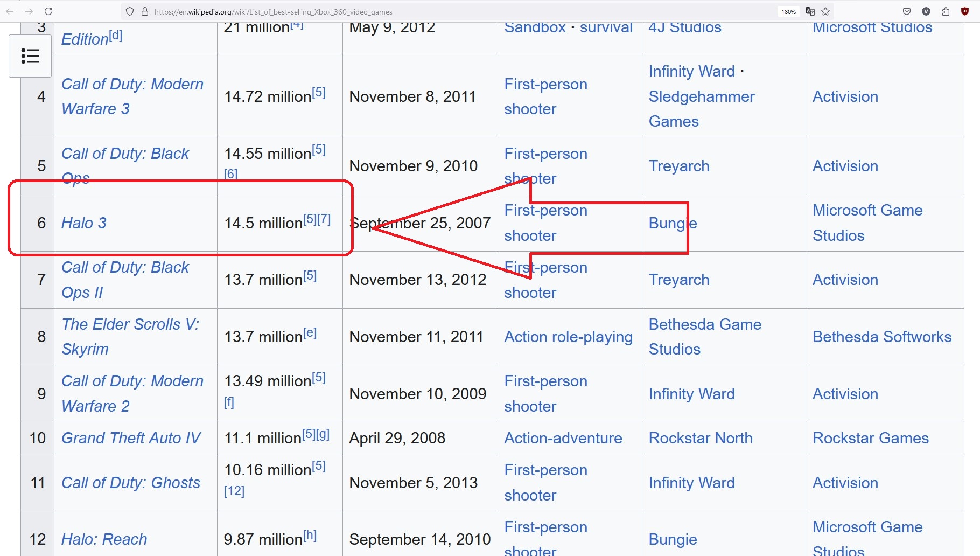Click footnote [f] under 13.49 million
The height and width of the screenshot is (556, 980).
[x=229, y=402]
